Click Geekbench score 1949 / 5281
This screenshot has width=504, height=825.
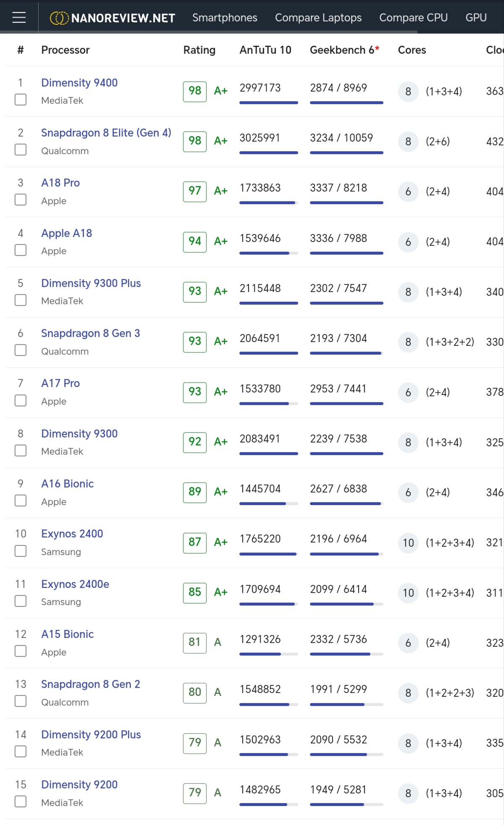339,790
